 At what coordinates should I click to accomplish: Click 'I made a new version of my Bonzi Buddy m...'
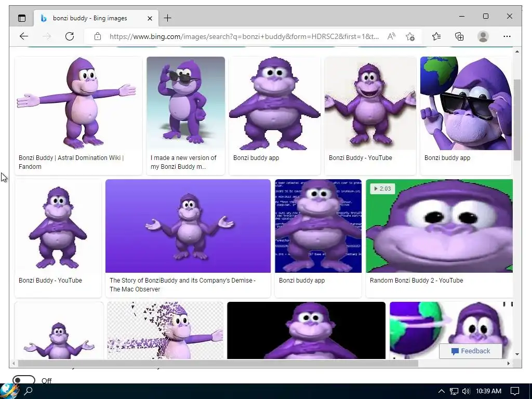pyautogui.click(x=183, y=162)
